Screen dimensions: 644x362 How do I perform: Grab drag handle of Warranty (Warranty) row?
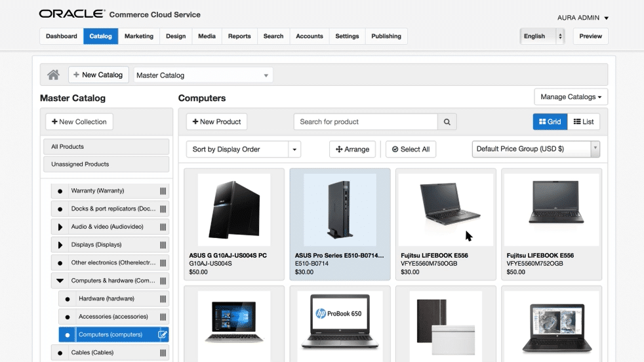(163, 191)
